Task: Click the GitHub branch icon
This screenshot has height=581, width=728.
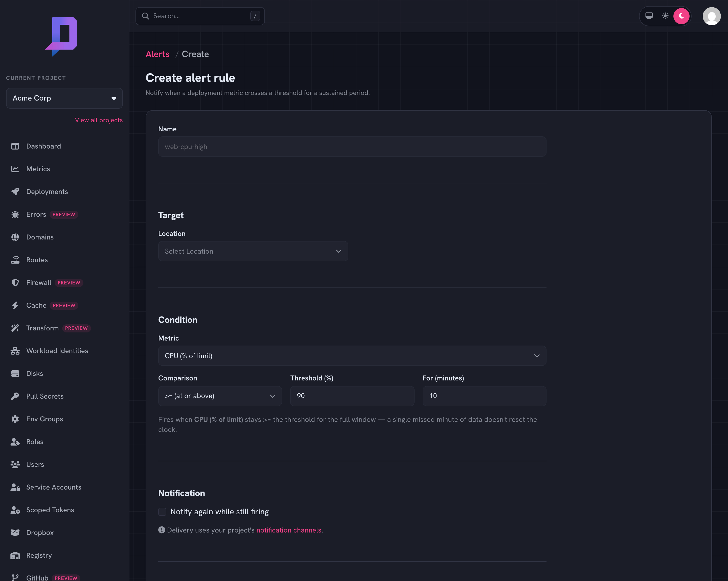Action: [15, 578]
